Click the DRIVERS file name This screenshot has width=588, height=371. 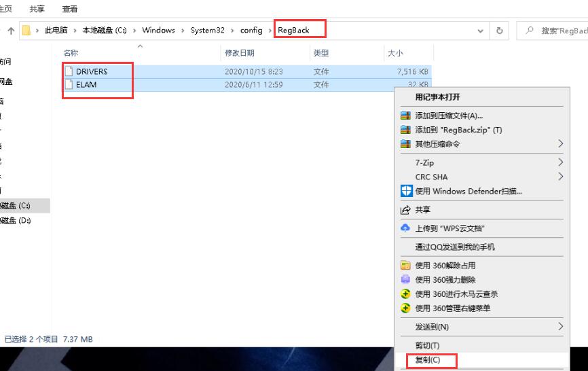coord(92,71)
